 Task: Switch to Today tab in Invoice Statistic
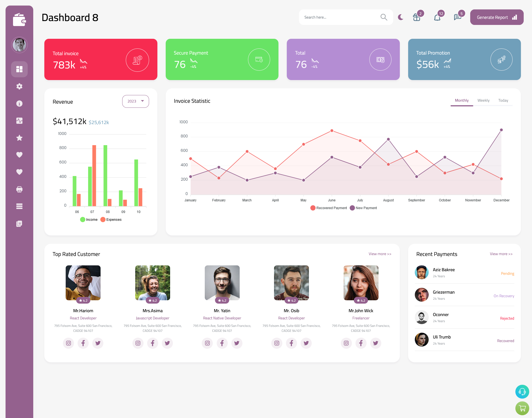[x=503, y=100]
